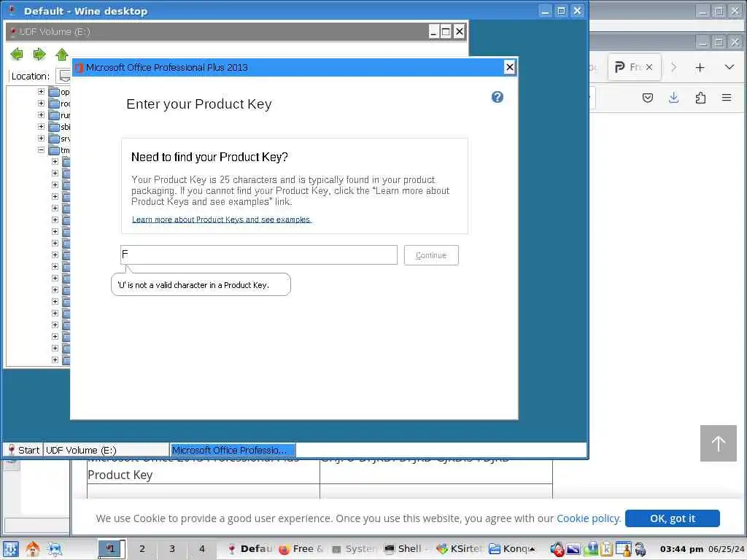
Task: Open Firefox downloads arrow icon
Action: point(673,98)
